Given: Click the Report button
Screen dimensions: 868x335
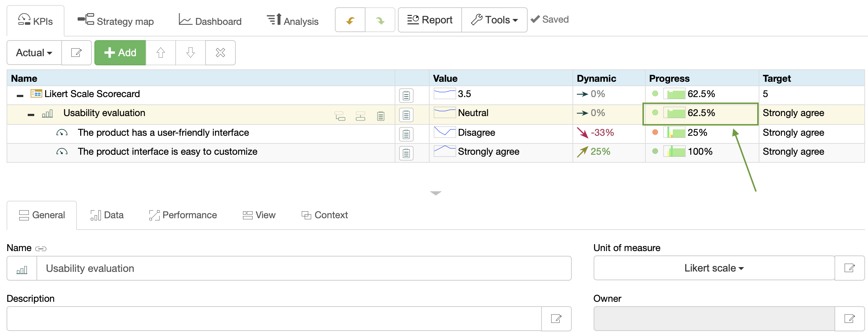Looking at the screenshot, I should [430, 20].
